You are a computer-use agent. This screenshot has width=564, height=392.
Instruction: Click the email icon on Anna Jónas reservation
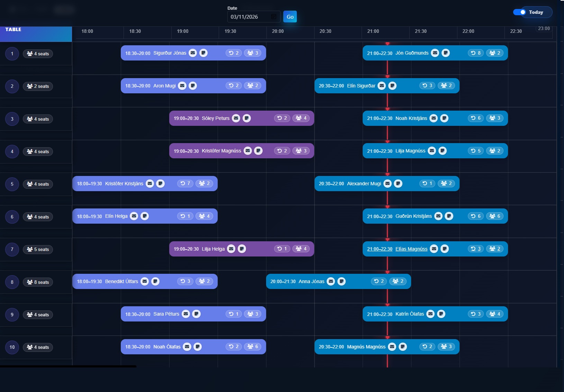(331, 281)
